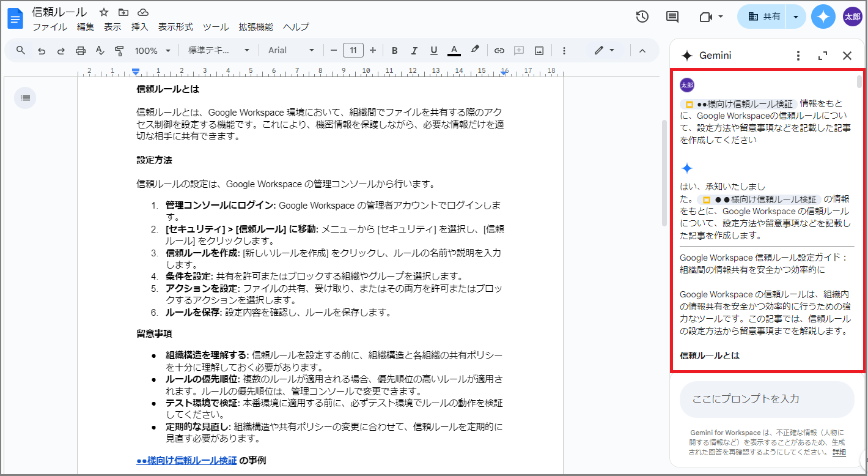This screenshot has height=476, width=868.
Task: Open the 詳細 link in Gemini disclaimer
Action: click(839, 452)
